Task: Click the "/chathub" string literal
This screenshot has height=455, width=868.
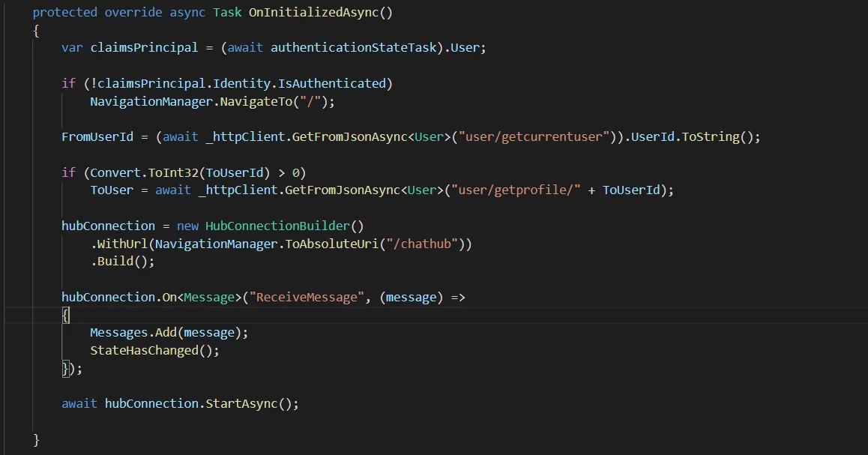Action: [x=422, y=244]
